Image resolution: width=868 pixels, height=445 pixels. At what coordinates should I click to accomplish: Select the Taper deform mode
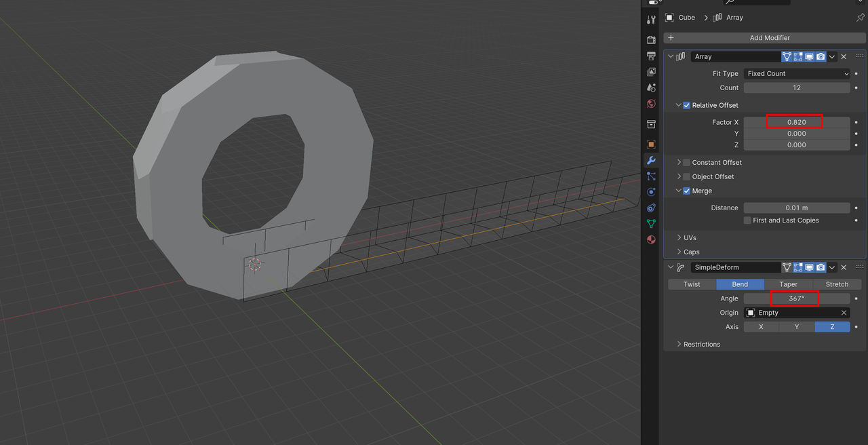tap(788, 284)
